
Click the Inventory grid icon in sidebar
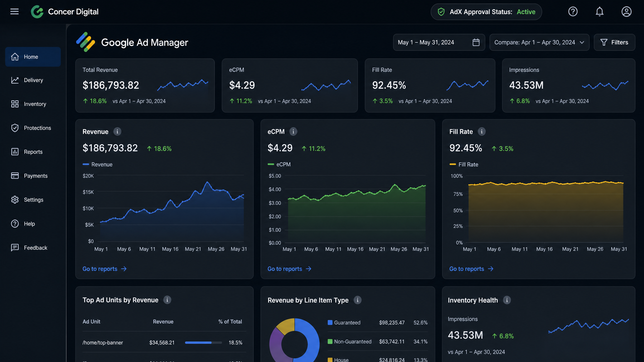pos(15,104)
